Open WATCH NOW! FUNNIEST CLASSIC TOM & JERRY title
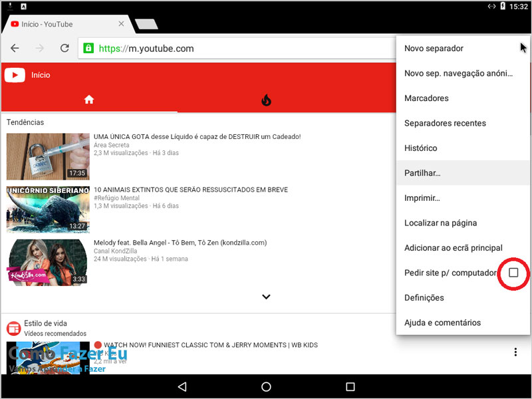Viewport: 532px width, 399px height. point(211,345)
